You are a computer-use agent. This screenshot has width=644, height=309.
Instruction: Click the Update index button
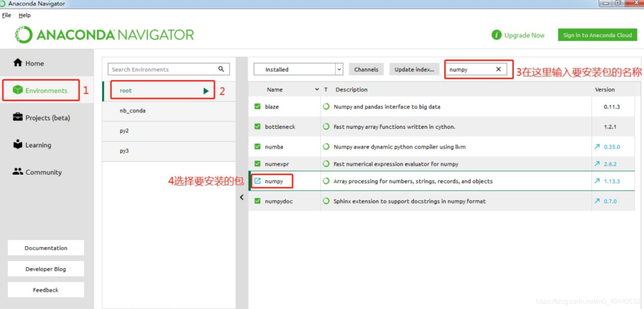(x=414, y=69)
